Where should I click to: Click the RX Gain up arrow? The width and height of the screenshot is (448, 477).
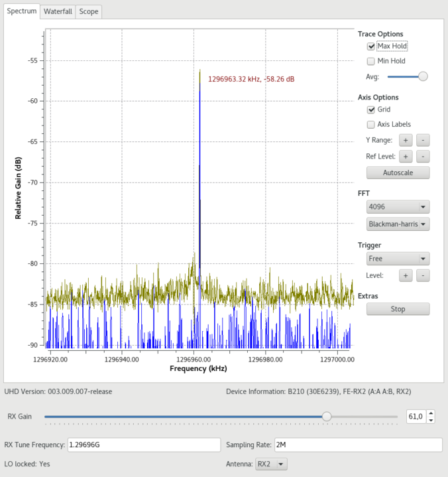coord(431,413)
